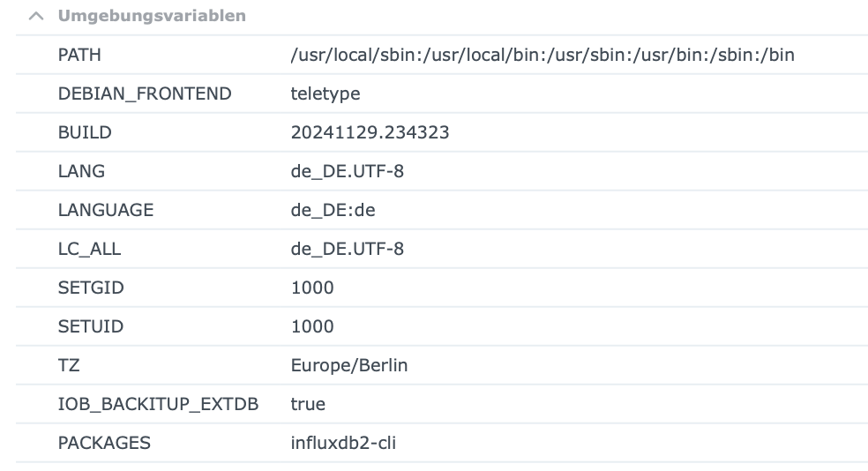This screenshot has width=868, height=471.
Task: Click the LANGUAGE variable name
Action: point(106,210)
